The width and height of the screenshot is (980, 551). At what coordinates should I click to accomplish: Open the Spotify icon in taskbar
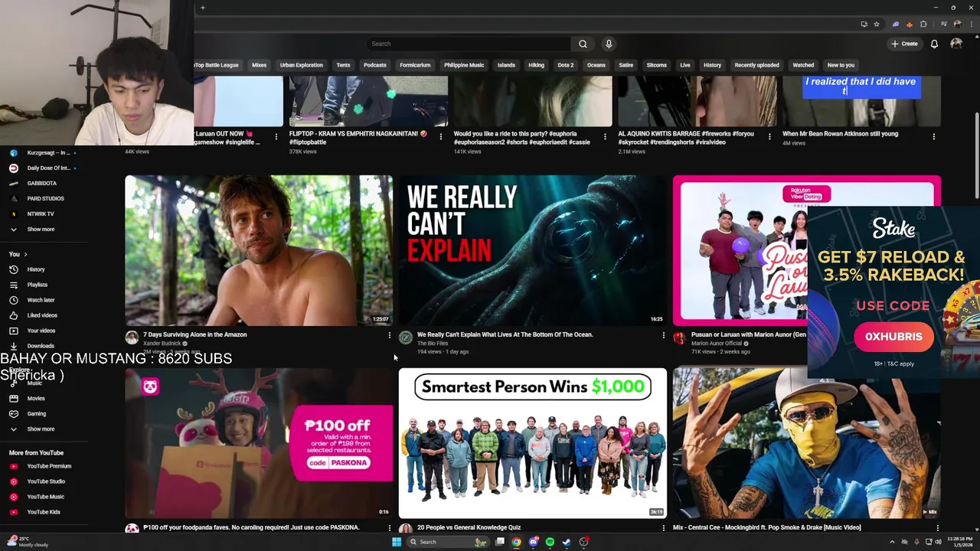click(x=550, y=542)
